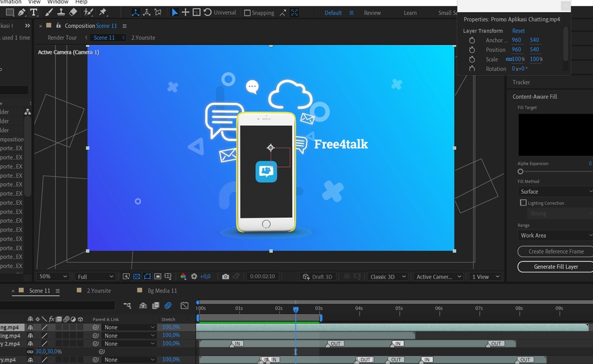Click Anchor stopwatch in Properties panel
Screen dimensions: 593x364
click(472, 40)
